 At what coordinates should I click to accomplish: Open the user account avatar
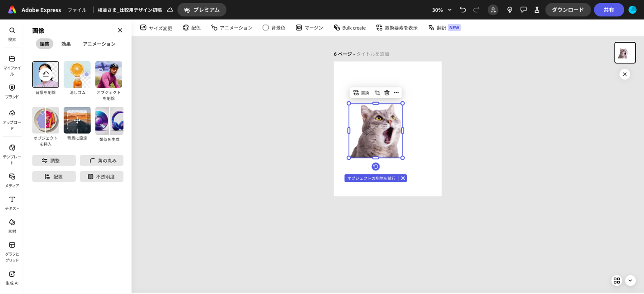point(633,10)
